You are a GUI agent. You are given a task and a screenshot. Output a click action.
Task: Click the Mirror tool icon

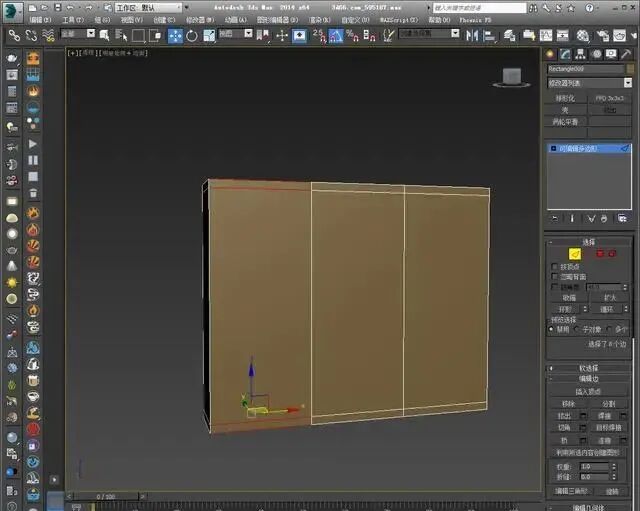pos(472,36)
